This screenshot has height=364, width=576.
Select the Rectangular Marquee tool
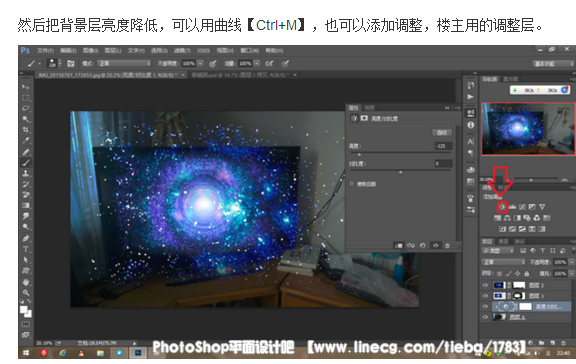click(x=26, y=98)
